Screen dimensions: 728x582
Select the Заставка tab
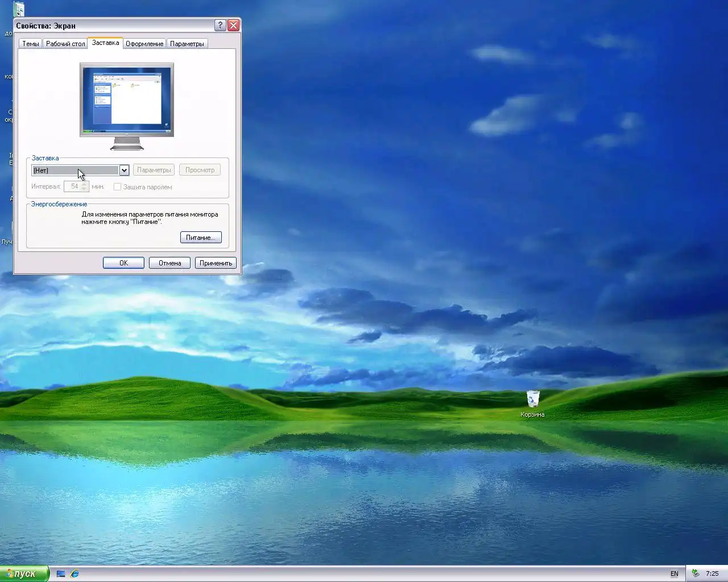(x=105, y=43)
